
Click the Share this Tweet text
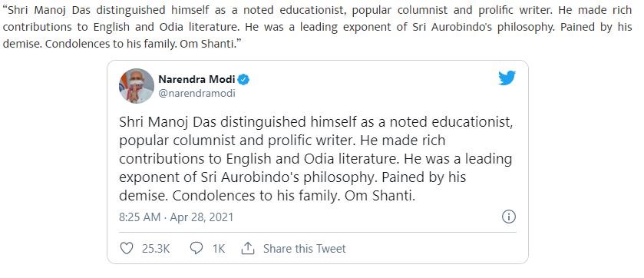point(304,249)
